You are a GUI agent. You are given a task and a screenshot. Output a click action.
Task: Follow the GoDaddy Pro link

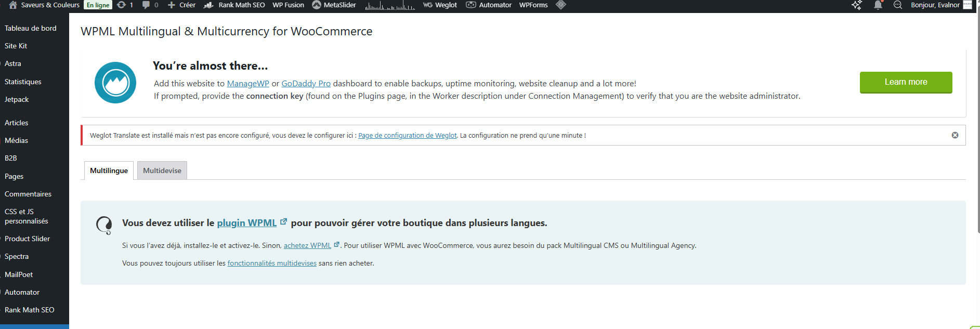point(306,83)
